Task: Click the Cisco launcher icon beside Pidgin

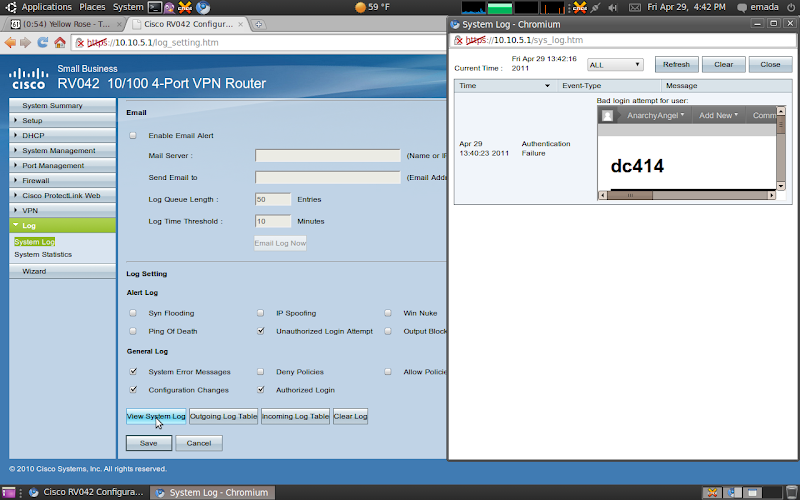Action: 185,7
